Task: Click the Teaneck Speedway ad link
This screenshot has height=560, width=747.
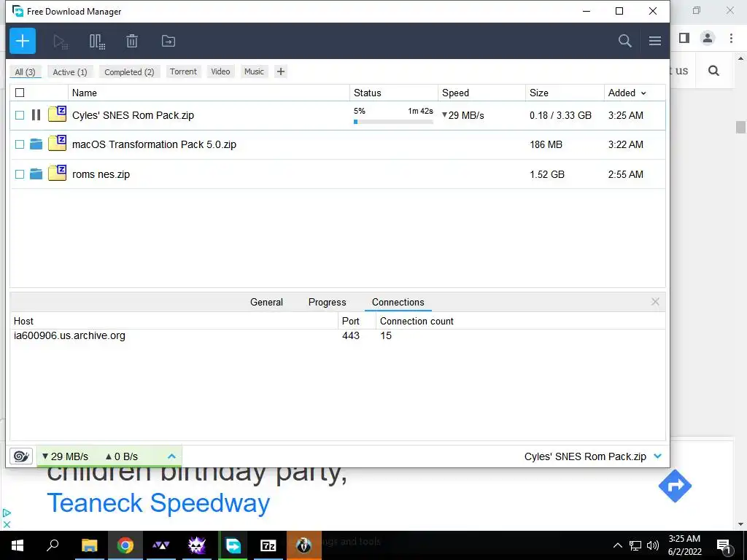Action: click(x=158, y=503)
